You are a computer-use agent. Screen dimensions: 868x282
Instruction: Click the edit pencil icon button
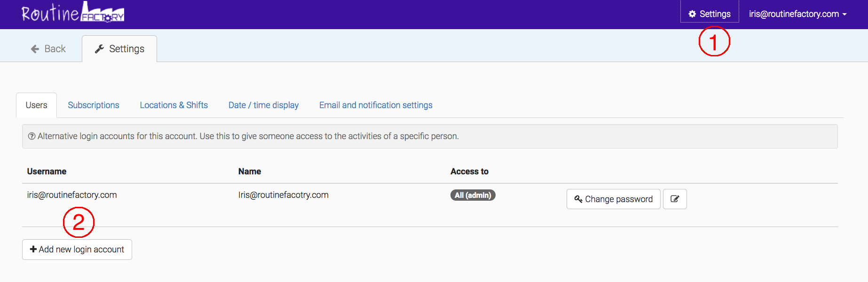674,199
